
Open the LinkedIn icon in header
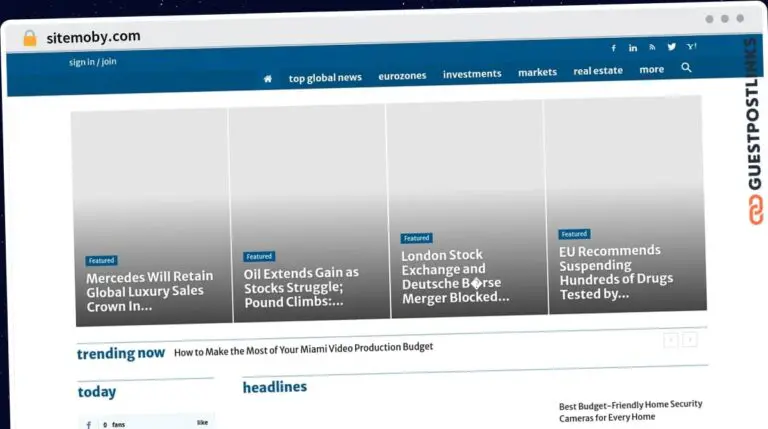(x=633, y=48)
